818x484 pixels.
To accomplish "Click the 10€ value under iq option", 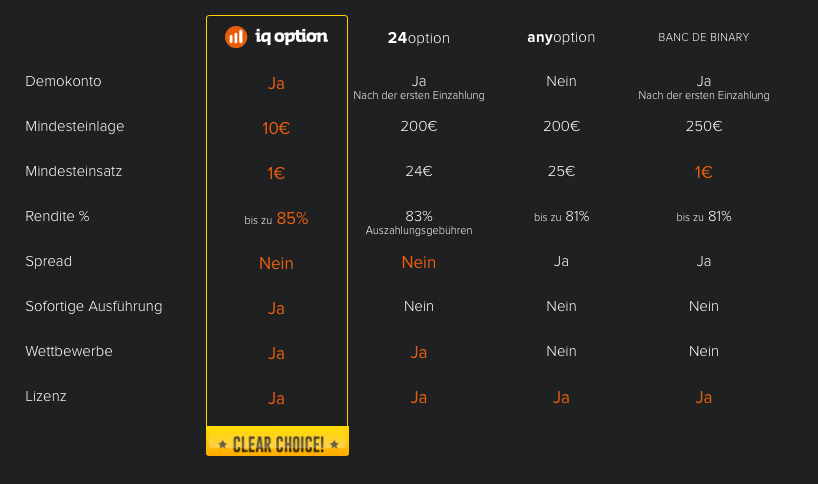I will (276, 128).
